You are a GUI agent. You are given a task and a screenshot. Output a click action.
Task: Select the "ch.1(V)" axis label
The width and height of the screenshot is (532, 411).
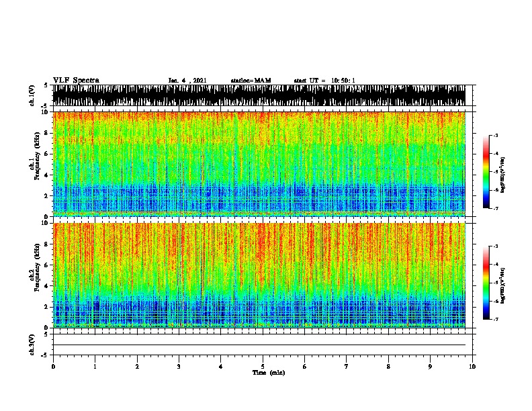coord(32,95)
